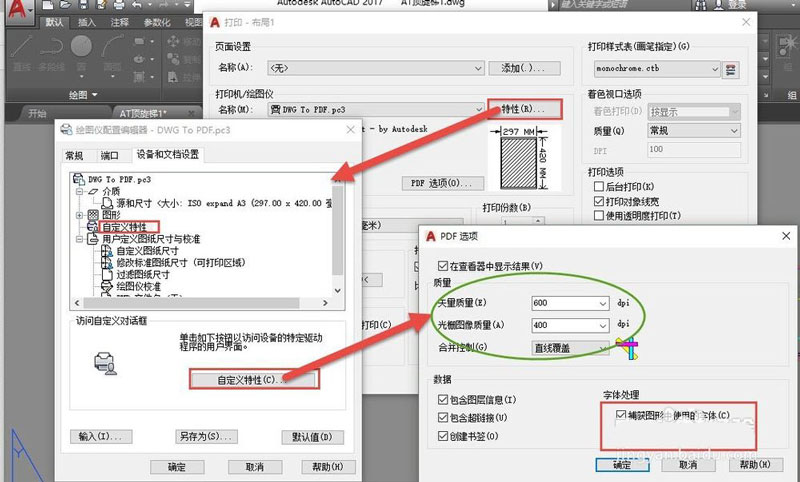
Task: Open the printer name DWG To PDF.pc3 dropdown
Action: pos(376,109)
